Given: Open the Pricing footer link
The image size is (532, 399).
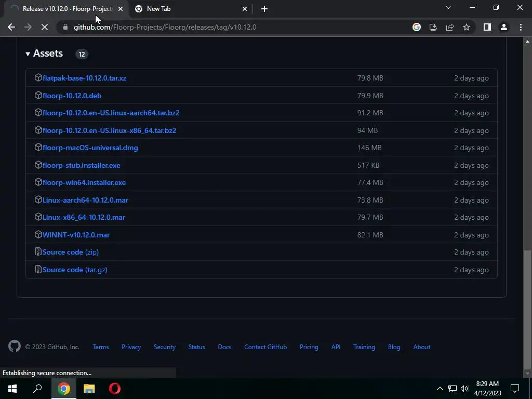Looking at the screenshot, I should click(309, 347).
